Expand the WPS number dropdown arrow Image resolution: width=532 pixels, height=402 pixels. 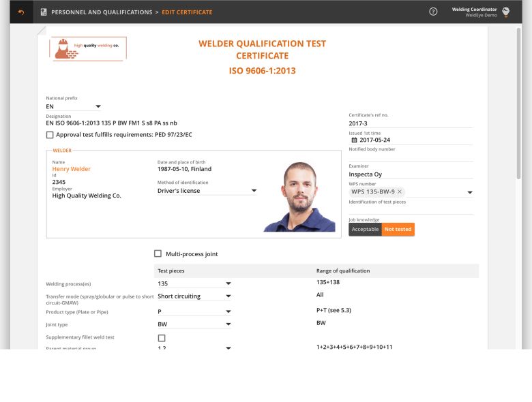[x=470, y=192]
